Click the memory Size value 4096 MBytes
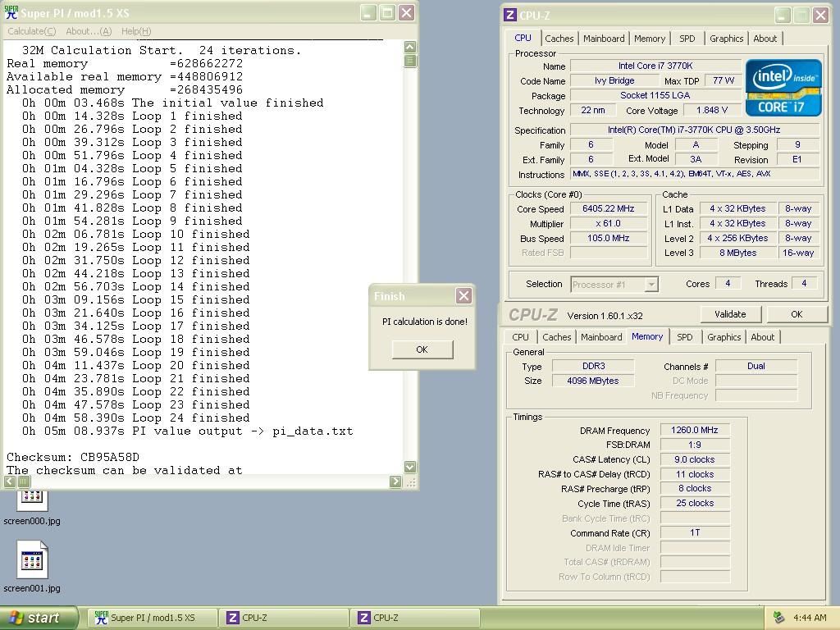The width and height of the screenshot is (840, 630). coord(592,381)
